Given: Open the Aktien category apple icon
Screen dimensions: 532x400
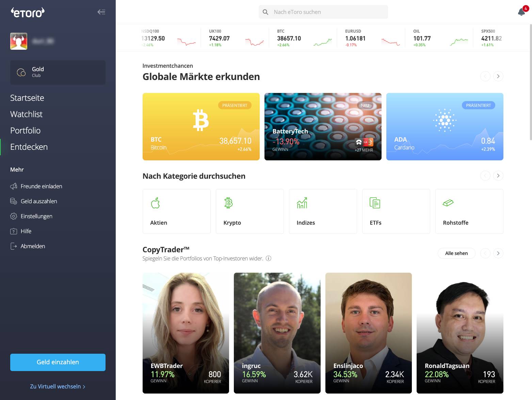Looking at the screenshot, I should coord(155,203).
